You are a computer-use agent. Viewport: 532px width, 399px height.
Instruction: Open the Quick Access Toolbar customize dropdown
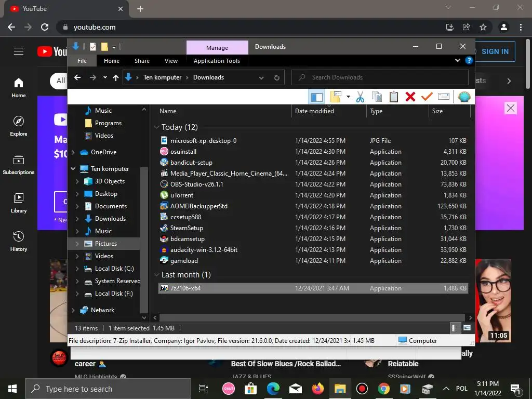tap(114, 47)
